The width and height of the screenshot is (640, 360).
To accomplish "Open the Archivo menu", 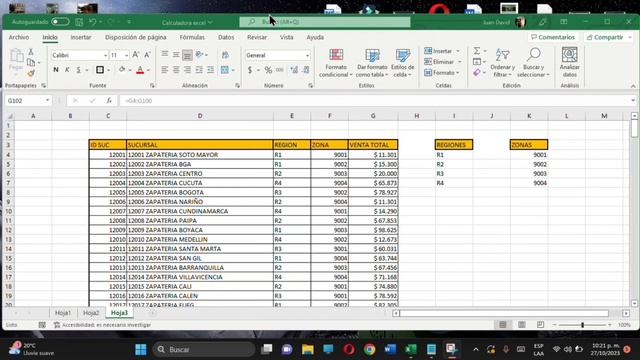I will click(19, 37).
